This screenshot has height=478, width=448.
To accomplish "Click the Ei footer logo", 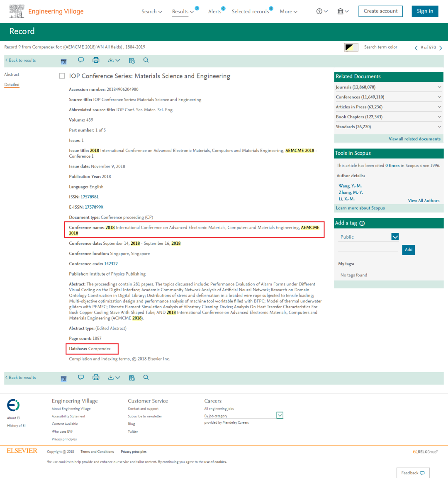I will click(13, 405).
